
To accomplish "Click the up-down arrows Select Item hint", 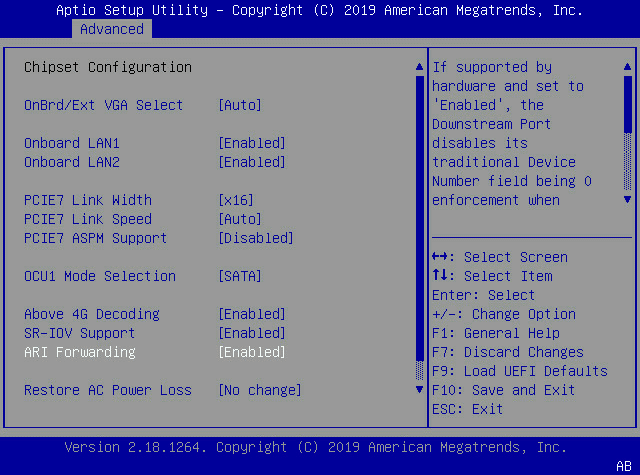I will tap(492, 276).
